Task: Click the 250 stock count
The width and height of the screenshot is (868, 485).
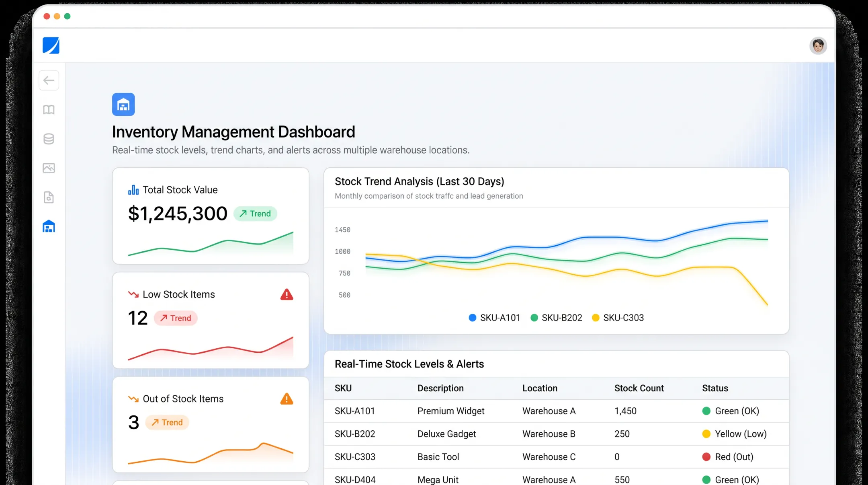Action: pos(622,434)
